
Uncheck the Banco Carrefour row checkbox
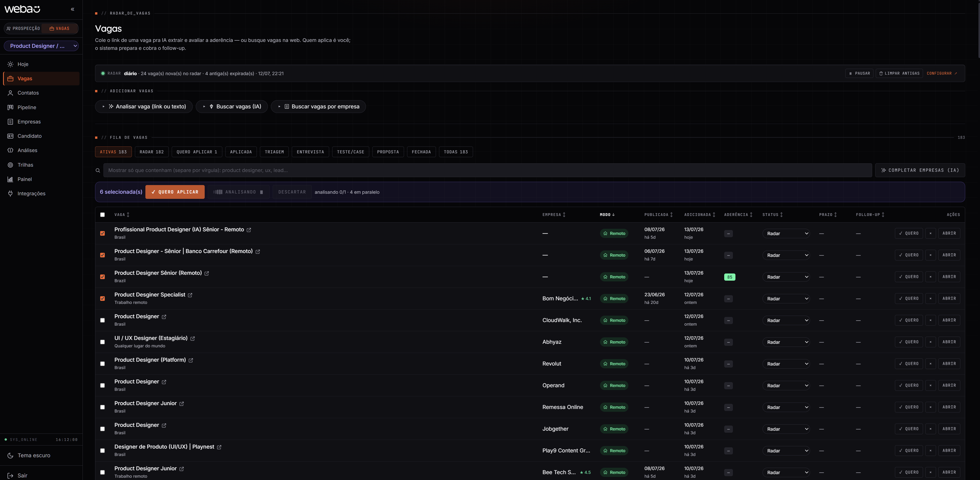102,255
